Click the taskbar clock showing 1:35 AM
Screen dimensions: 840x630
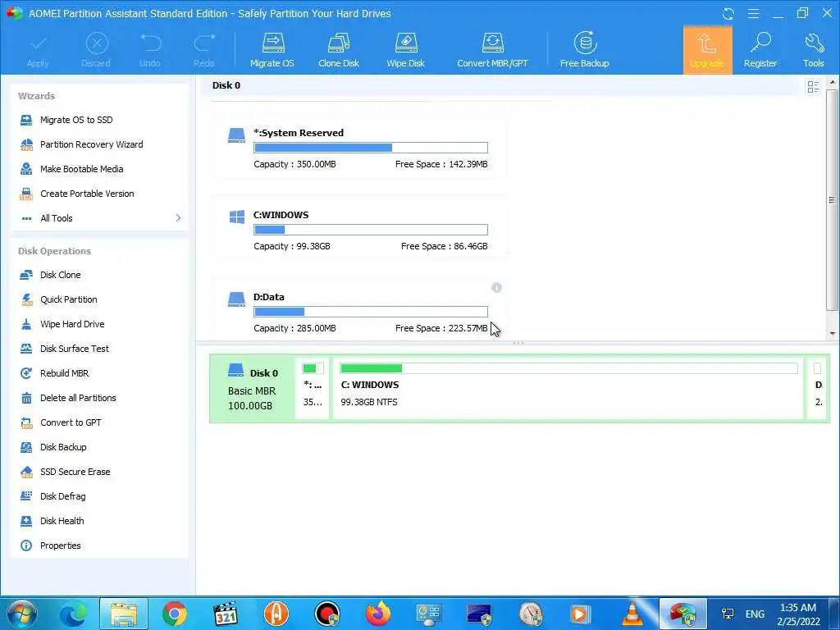(798, 614)
